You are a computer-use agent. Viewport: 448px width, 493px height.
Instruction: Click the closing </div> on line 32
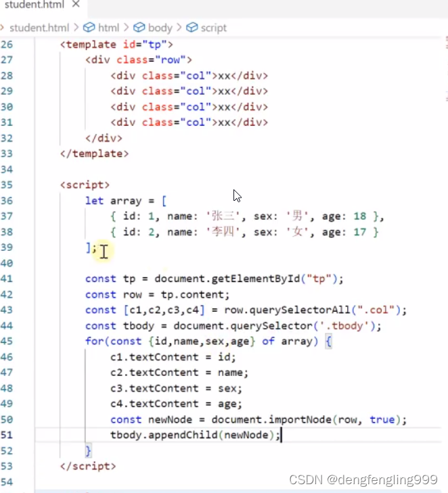[104, 138]
